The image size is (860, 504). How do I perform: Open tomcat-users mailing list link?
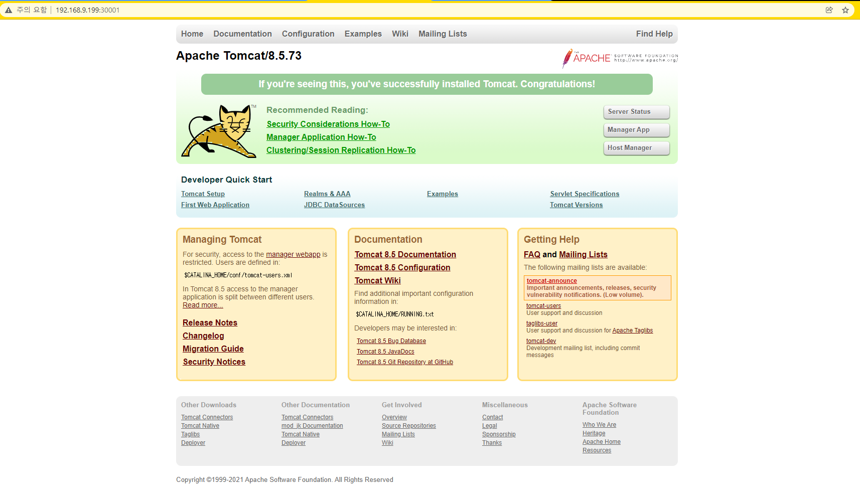543,306
